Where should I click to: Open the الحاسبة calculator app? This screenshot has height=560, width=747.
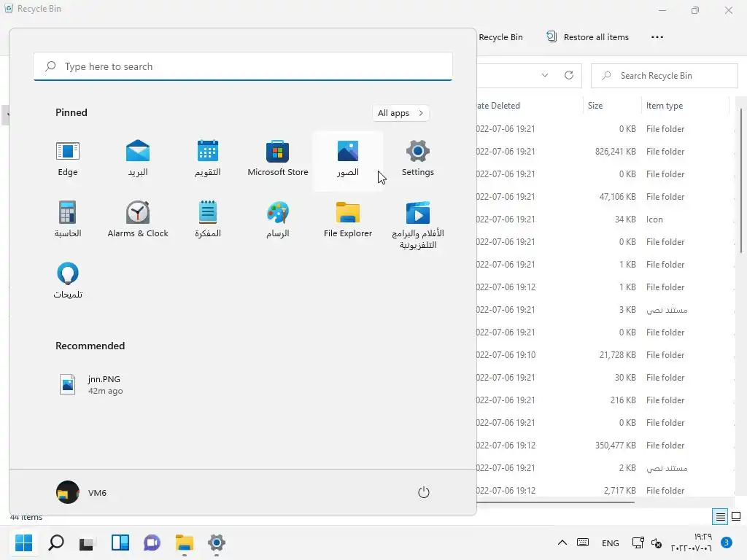pos(68,220)
